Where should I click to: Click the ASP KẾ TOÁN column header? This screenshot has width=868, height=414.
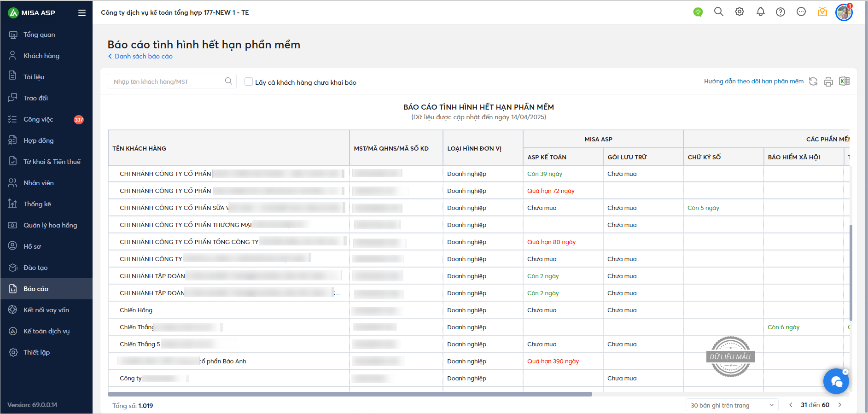[563, 157]
